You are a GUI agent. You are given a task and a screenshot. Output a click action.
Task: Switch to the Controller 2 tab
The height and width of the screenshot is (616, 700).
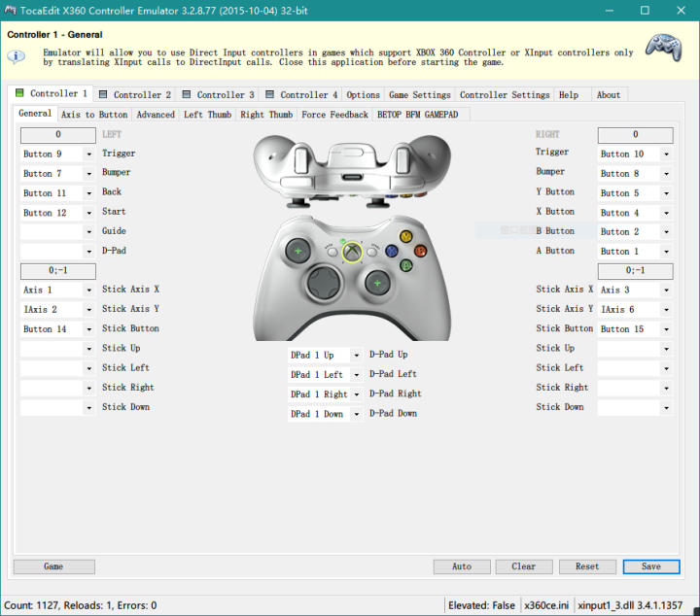click(136, 94)
